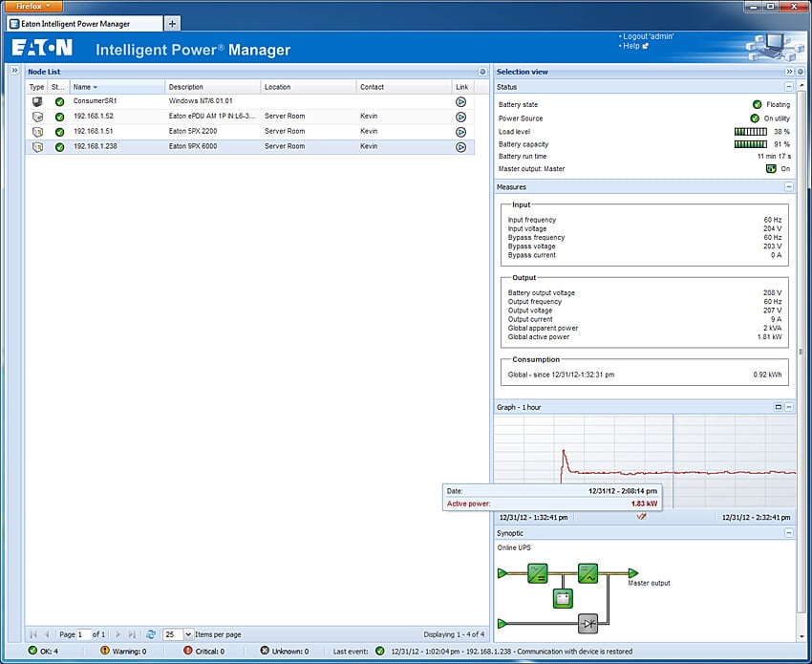Screen dimensions: 812x664
Task: Collapse the Status section
Action: click(x=789, y=87)
